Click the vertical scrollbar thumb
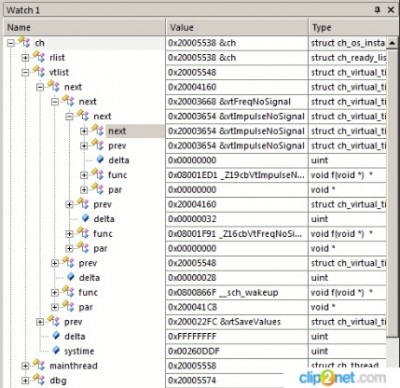This screenshot has height=388, width=400. coord(392,193)
